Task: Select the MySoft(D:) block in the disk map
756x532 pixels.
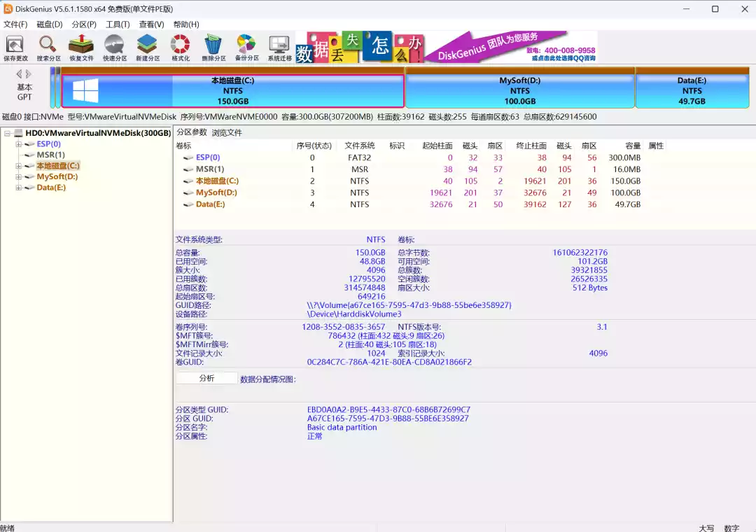Action: 519,90
